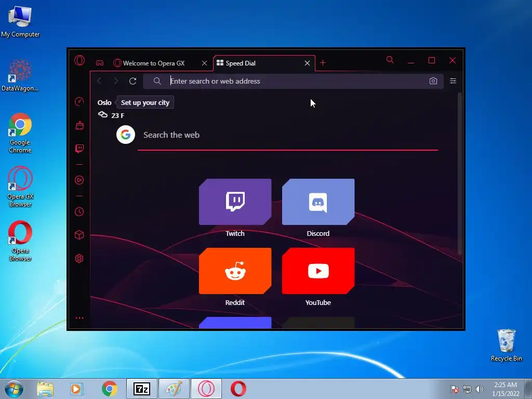Screen dimensions: 532x399
Task: Open the volume speaker tray icon
Action: tap(480, 389)
